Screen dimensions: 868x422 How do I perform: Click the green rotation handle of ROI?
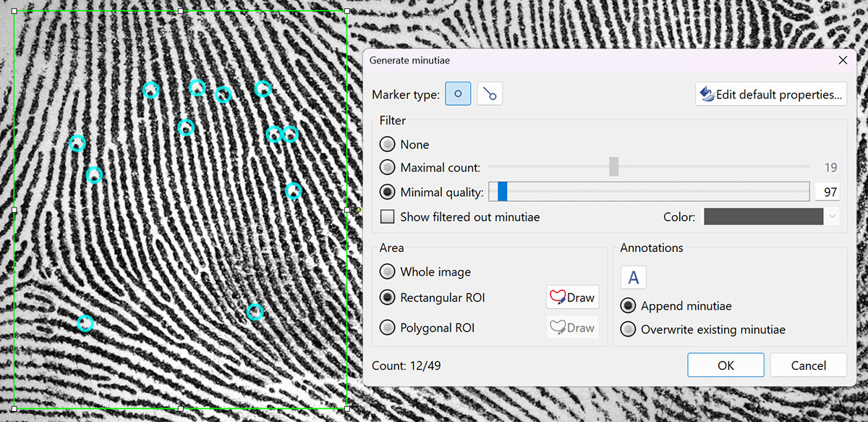pyautogui.click(x=358, y=210)
